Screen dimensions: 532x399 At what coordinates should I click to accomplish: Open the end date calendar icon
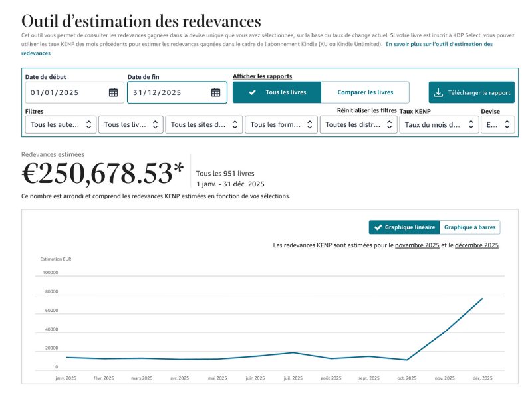click(x=216, y=92)
